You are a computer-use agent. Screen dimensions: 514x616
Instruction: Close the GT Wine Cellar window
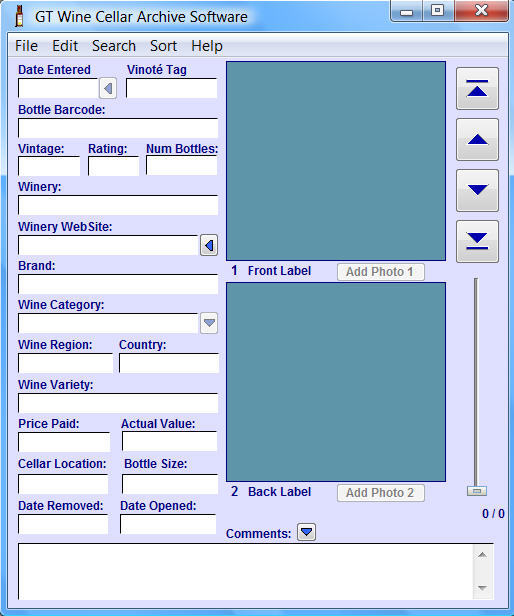(x=481, y=11)
